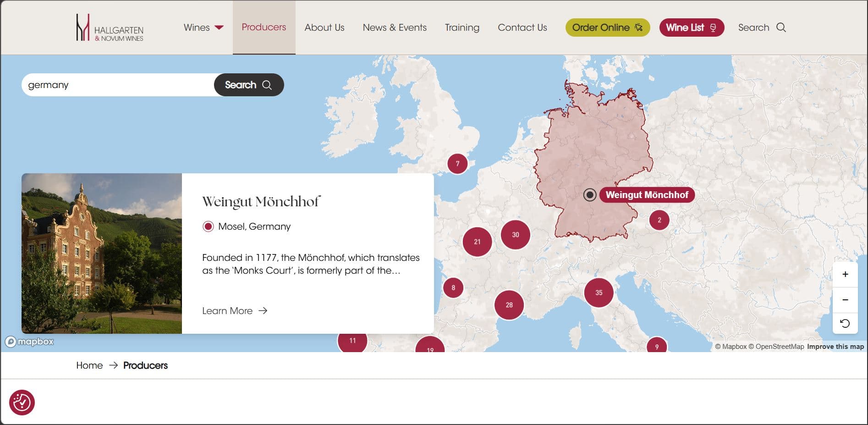
Task: Click the © OpenStreetMap attribution link
Action: [x=776, y=347]
